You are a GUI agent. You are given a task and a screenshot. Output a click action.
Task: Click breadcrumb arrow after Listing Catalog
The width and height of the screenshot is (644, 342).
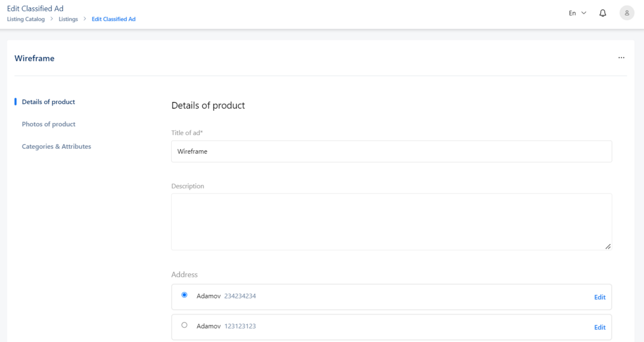[52, 19]
